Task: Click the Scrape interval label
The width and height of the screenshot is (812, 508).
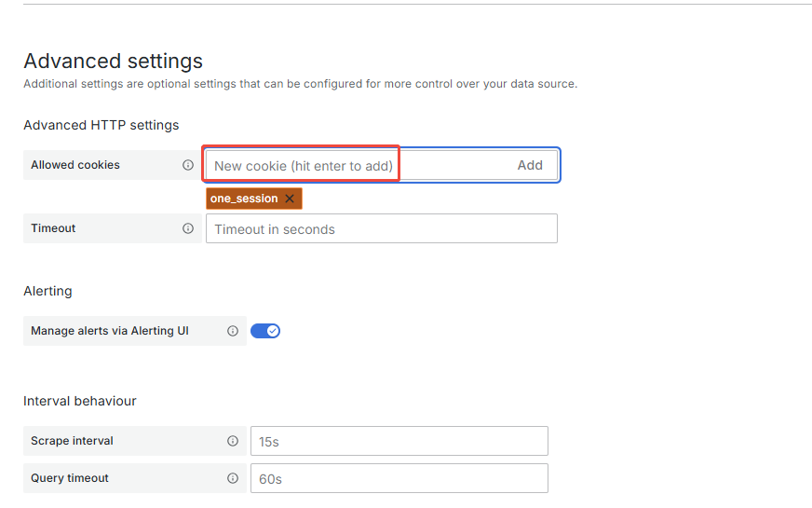Action: [x=72, y=441]
